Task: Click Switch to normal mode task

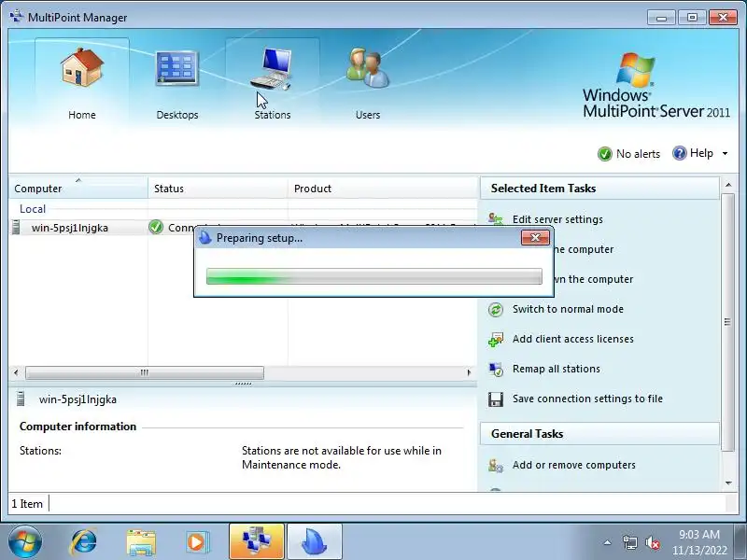Action: pos(568,309)
